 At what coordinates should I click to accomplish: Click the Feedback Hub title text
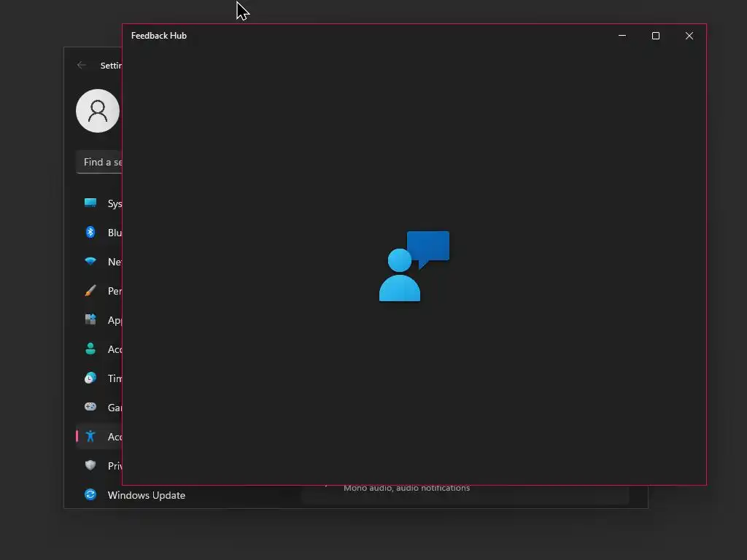click(158, 36)
